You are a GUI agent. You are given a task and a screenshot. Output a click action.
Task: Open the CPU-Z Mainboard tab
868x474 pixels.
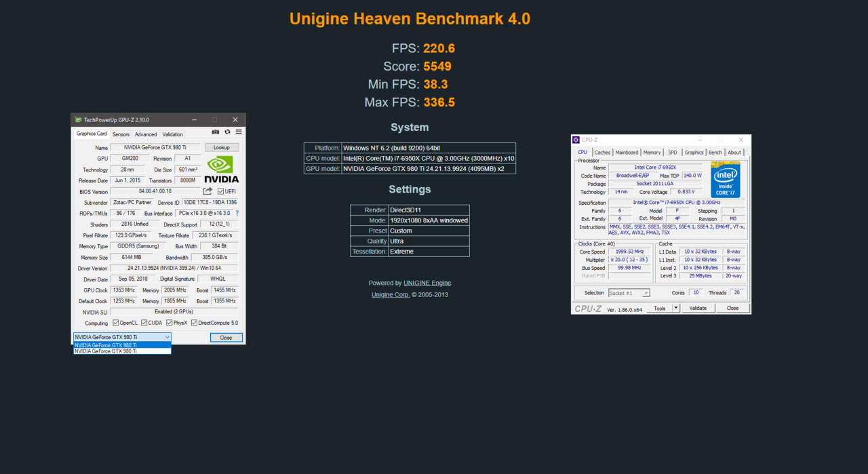(x=627, y=153)
